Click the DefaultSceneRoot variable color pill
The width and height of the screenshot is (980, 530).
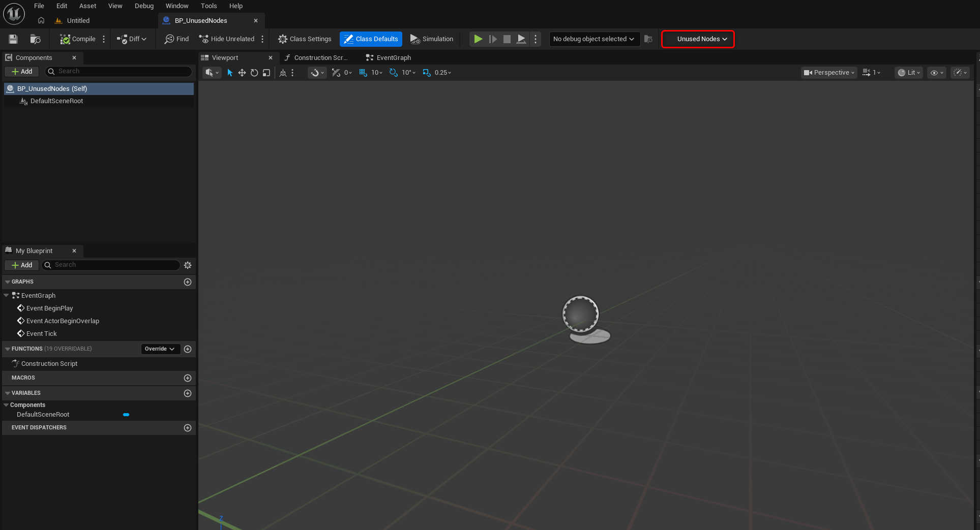click(x=126, y=415)
